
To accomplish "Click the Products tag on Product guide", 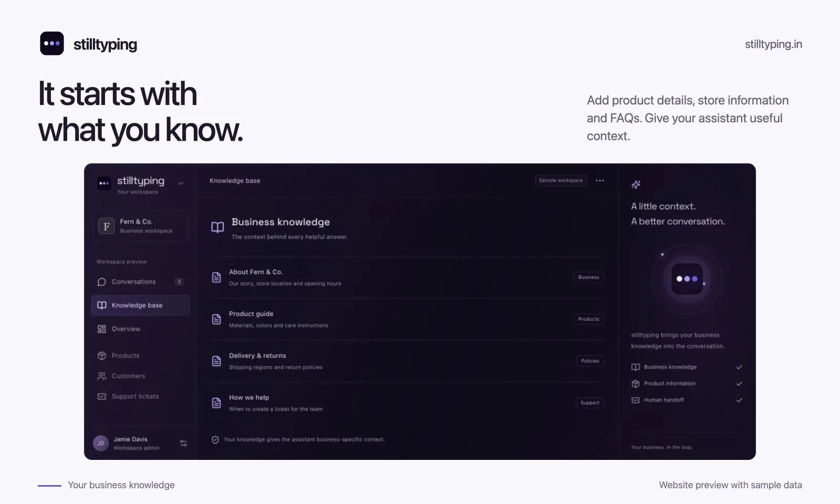I will point(589,319).
